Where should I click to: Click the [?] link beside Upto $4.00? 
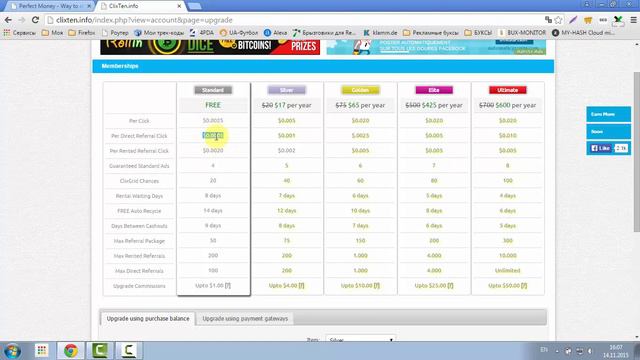pos(301,286)
